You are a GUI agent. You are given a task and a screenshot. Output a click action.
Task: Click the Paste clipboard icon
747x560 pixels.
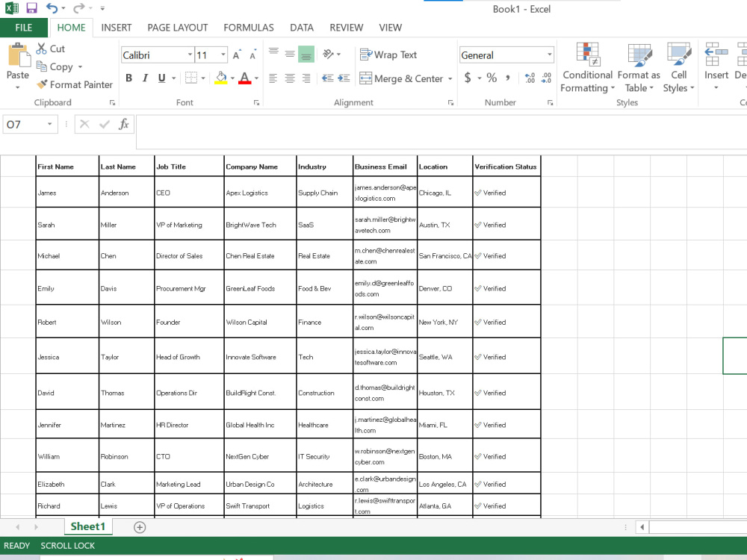18,55
